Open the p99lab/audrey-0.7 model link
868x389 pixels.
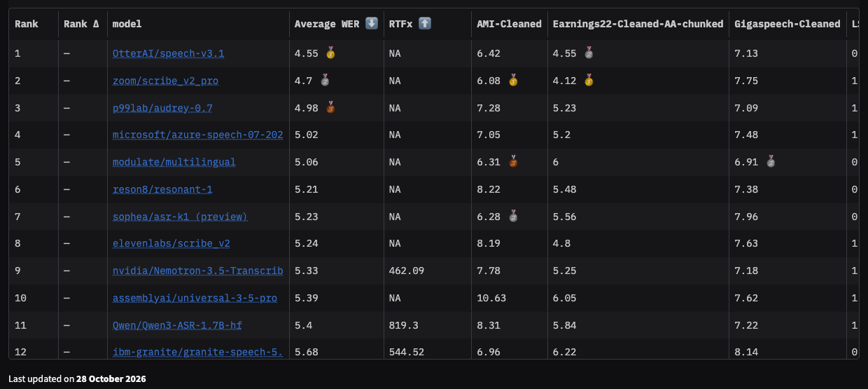click(x=162, y=108)
